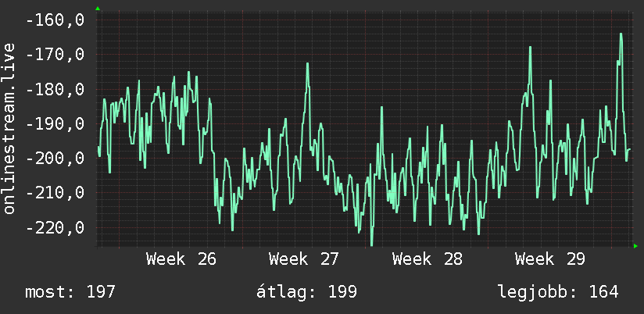Viewport: 644px width, 314px height.
Task: Click the tall spike in Week 27
Action: [307, 65]
